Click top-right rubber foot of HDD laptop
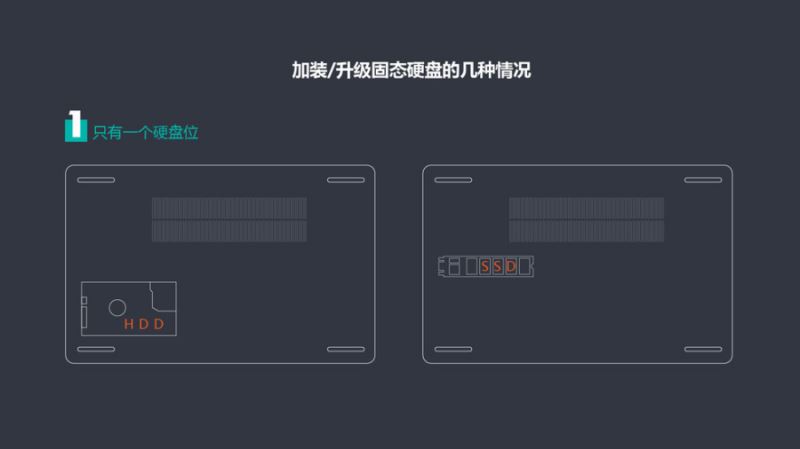Viewport: 800px width, 449px height. pyautogui.click(x=346, y=180)
